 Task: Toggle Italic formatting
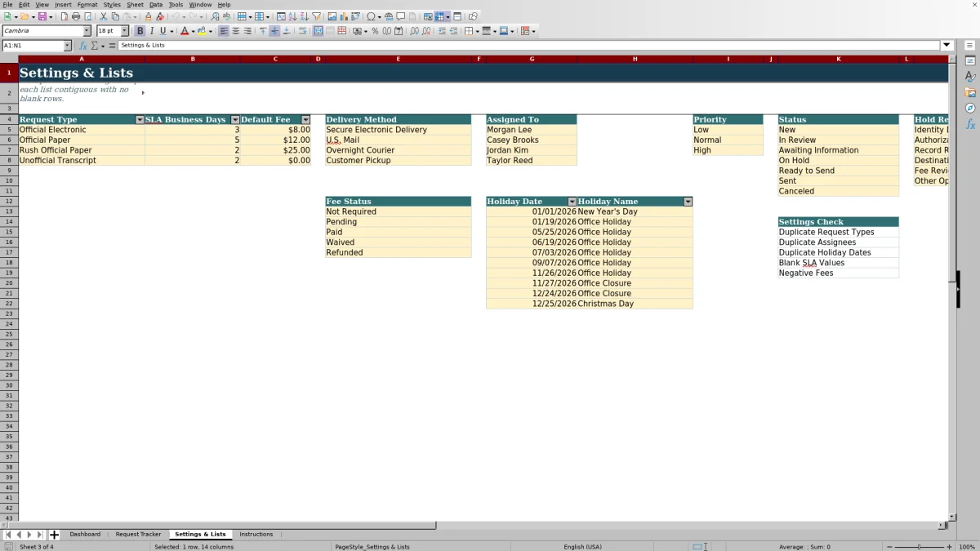pos(151,31)
